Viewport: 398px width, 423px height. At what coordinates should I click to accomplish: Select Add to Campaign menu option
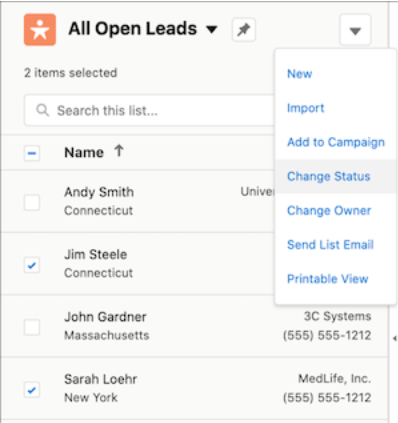pyautogui.click(x=336, y=142)
